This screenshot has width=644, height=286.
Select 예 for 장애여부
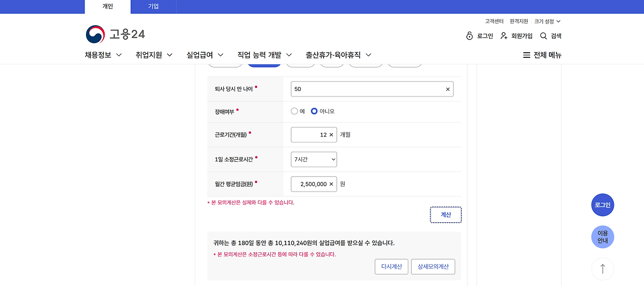294,111
